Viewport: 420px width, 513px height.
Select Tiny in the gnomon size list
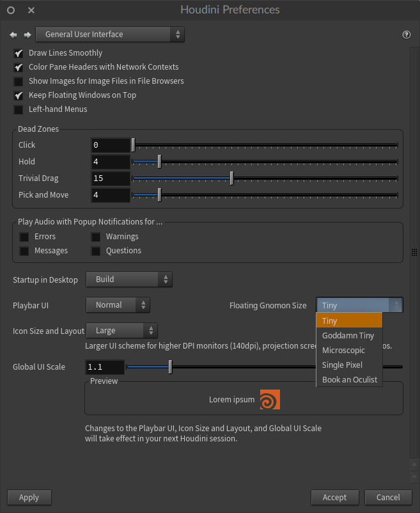tap(349, 320)
